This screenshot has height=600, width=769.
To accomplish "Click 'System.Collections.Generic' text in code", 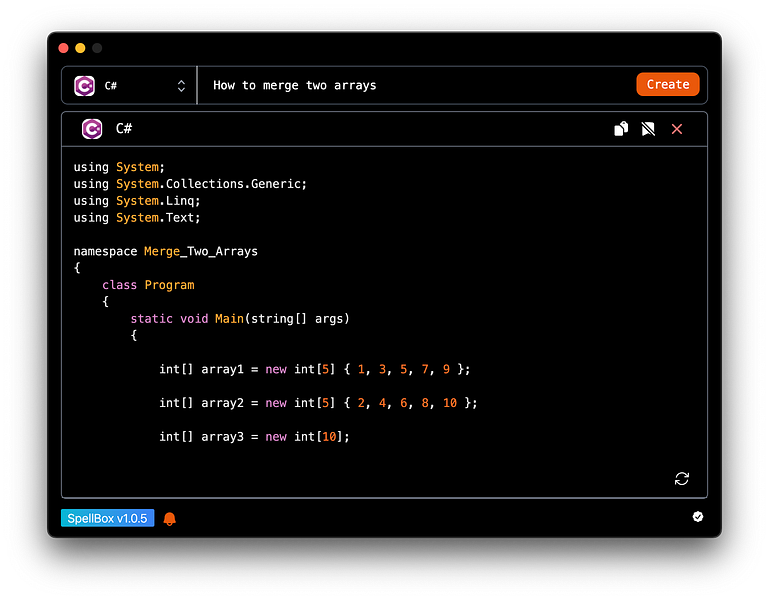I will click(208, 183).
